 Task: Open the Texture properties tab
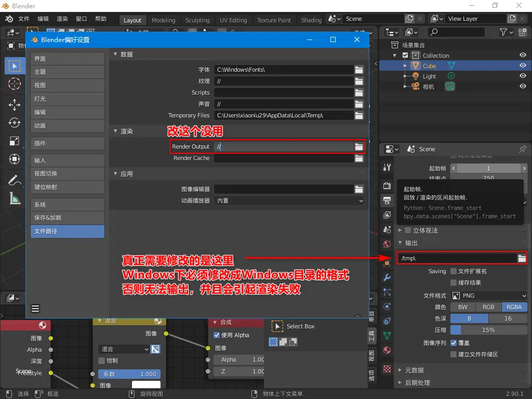[x=387, y=369]
